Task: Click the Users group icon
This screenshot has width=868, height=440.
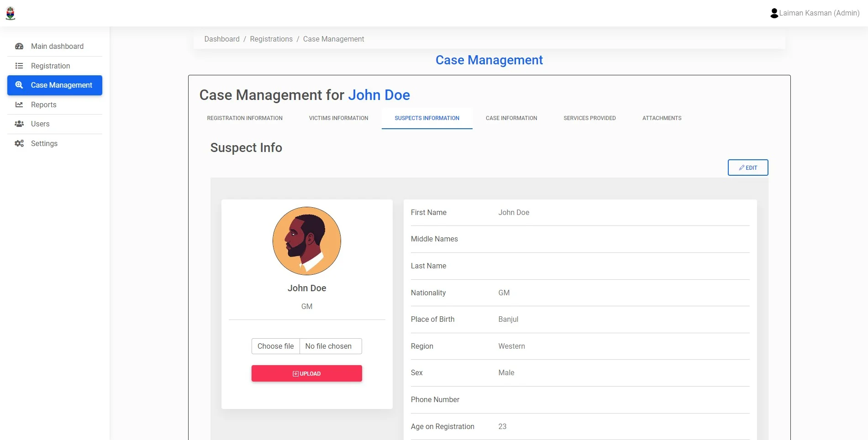Action: tap(19, 124)
